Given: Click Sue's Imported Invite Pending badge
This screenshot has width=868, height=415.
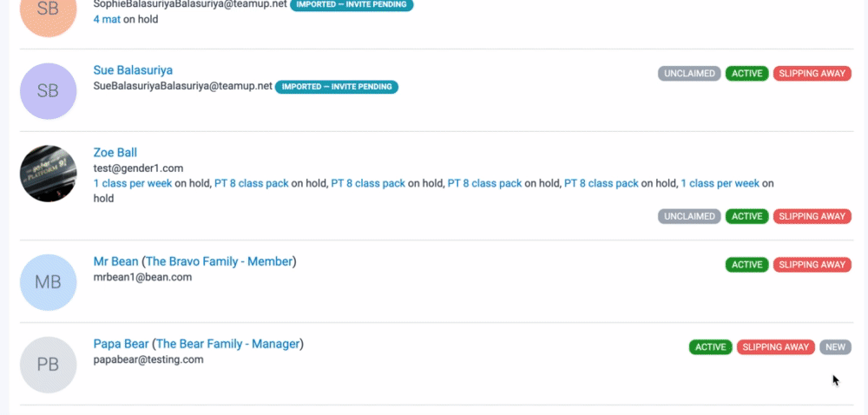Looking at the screenshot, I should (x=337, y=87).
